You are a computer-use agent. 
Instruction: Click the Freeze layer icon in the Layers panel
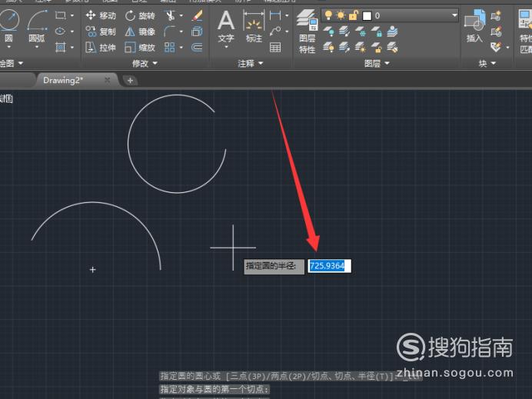coord(361,32)
